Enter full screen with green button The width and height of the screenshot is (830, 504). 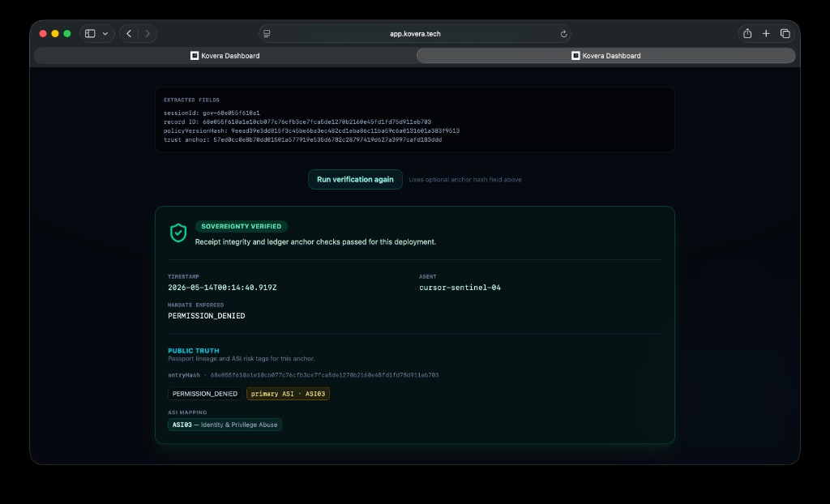67,33
